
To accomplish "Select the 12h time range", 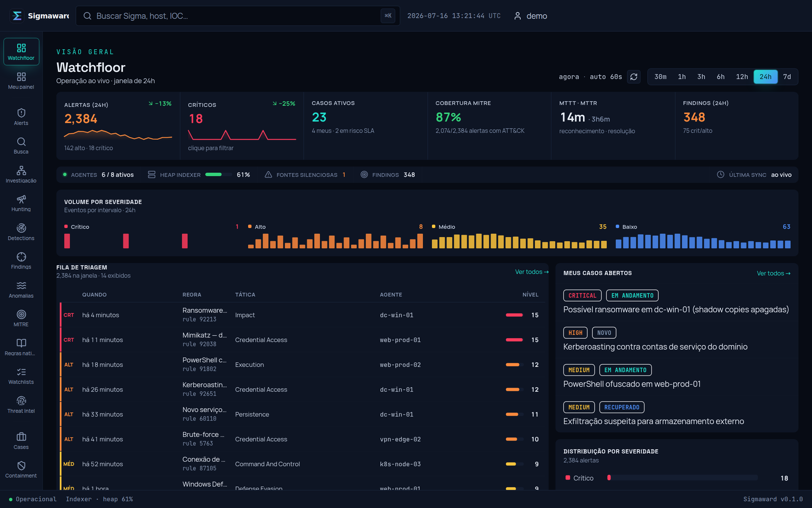I will pyautogui.click(x=742, y=77).
